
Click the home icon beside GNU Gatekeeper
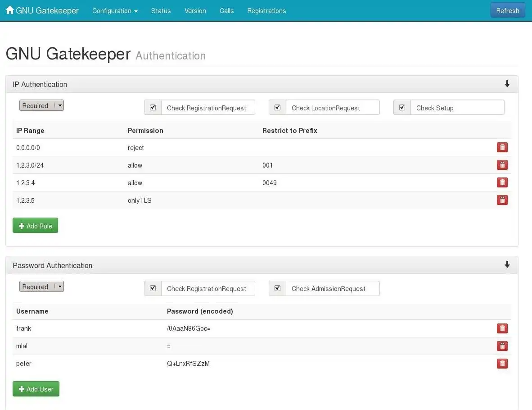pos(10,10)
